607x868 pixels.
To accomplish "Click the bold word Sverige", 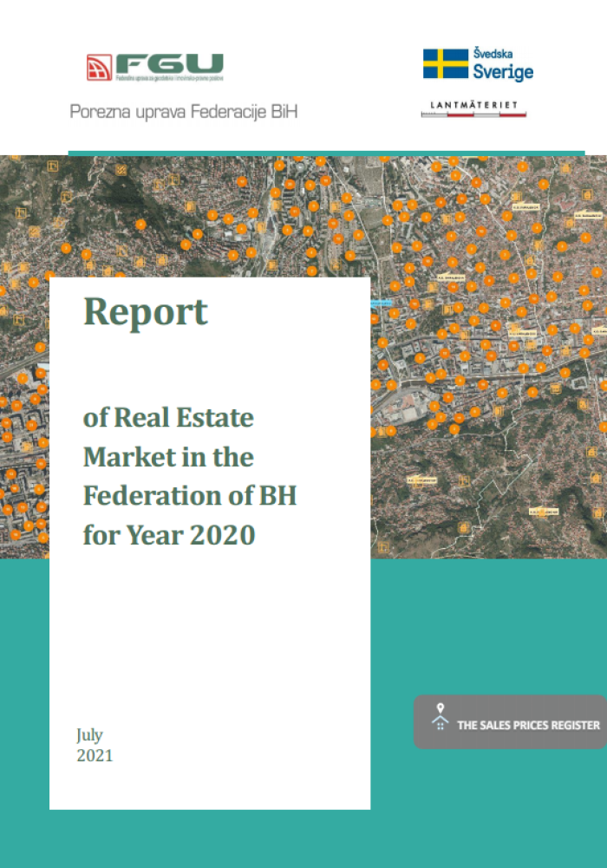I will pyautogui.click(x=503, y=72).
